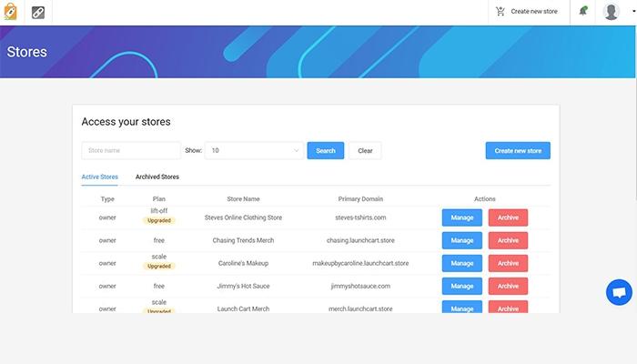The image size is (637, 364).
Task: Click the Type column header
Action: pos(107,199)
